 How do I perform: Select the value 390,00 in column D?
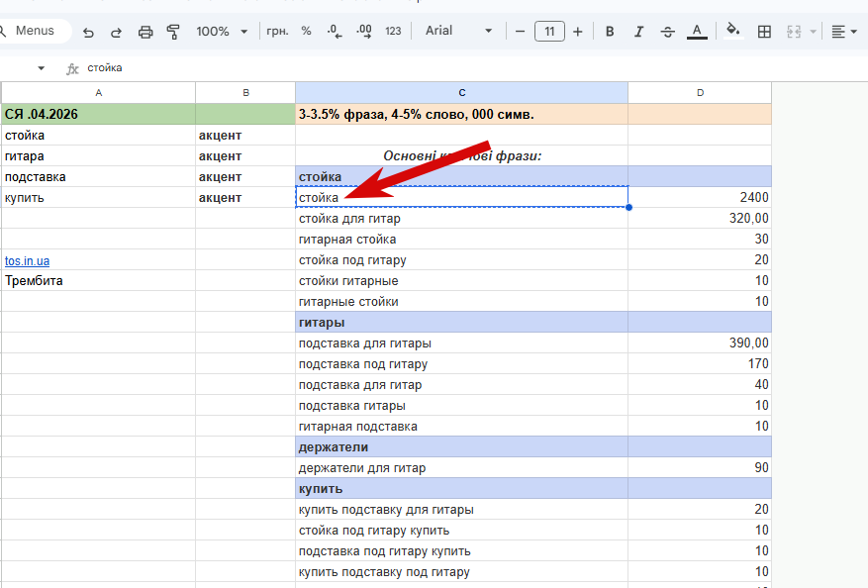(700, 343)
